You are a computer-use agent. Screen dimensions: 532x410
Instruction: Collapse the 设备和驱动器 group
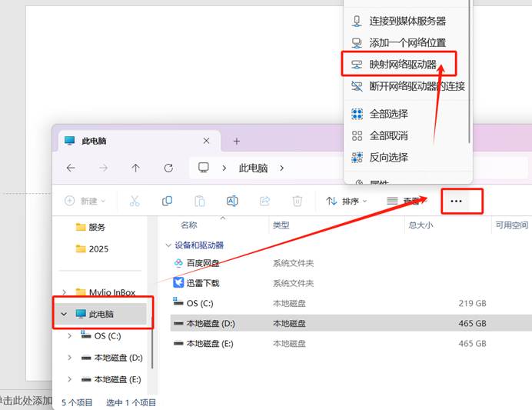click(169, 245)
